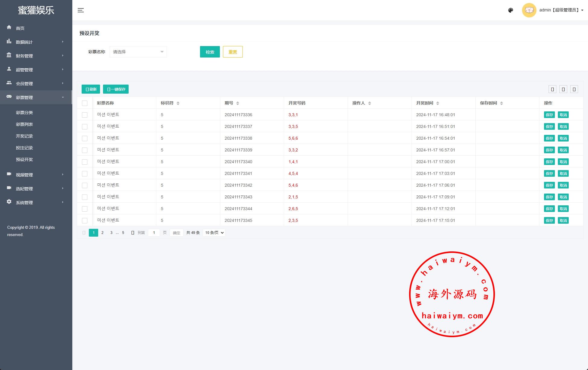Click the gamepad icon for 彩票管理
The image size is (588, 370).
point(9,97)
